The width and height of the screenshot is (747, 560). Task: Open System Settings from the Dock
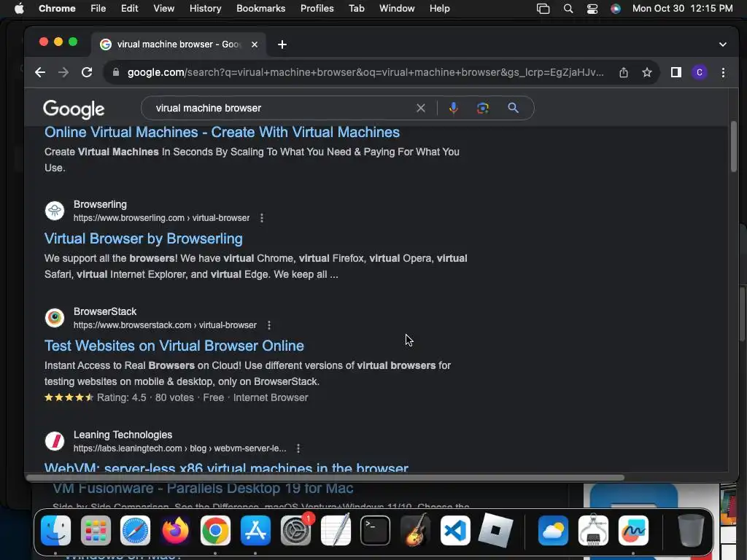[295, 531]
